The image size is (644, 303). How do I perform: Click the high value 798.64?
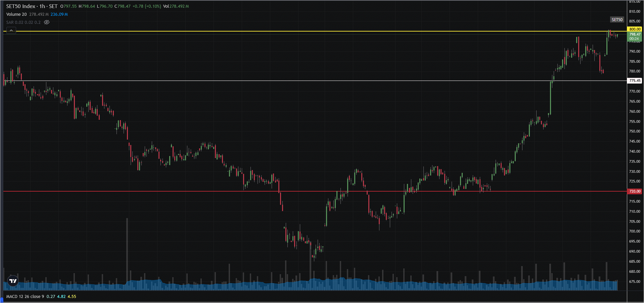tap(88, 6)
